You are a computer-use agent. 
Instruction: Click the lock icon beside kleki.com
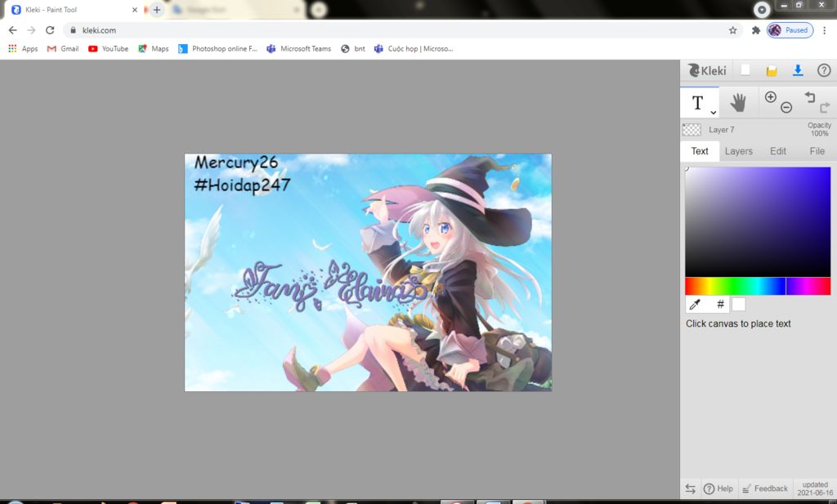pyautogui.click(x=74, y=30)
